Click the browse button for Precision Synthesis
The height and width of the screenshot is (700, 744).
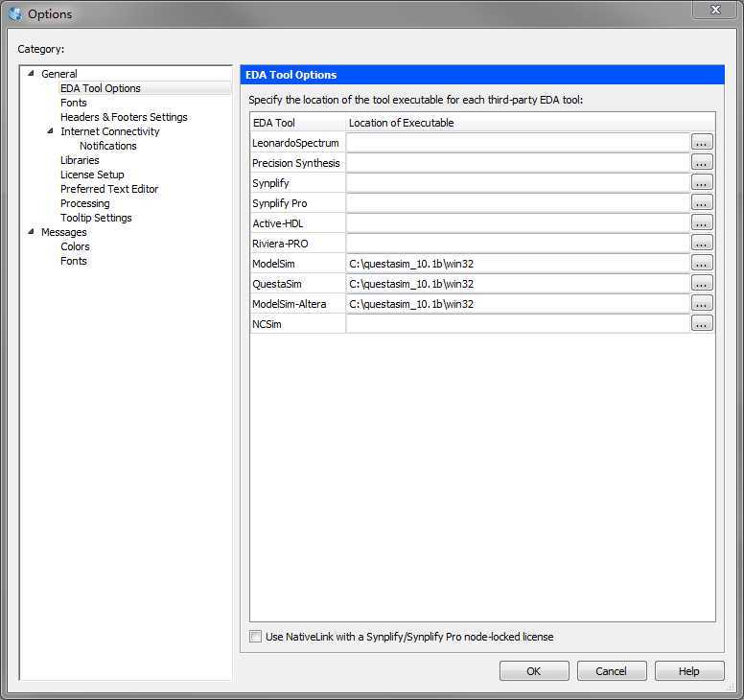click(x=702, y=162)
